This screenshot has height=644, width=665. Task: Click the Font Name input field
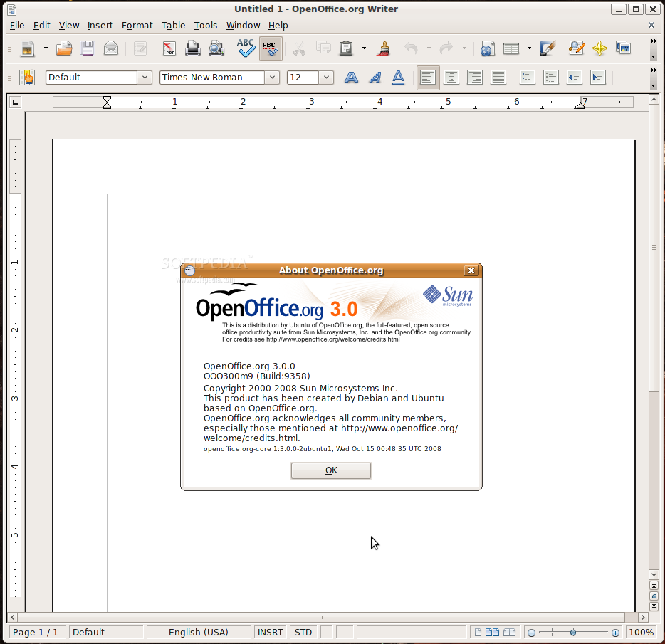211,78
